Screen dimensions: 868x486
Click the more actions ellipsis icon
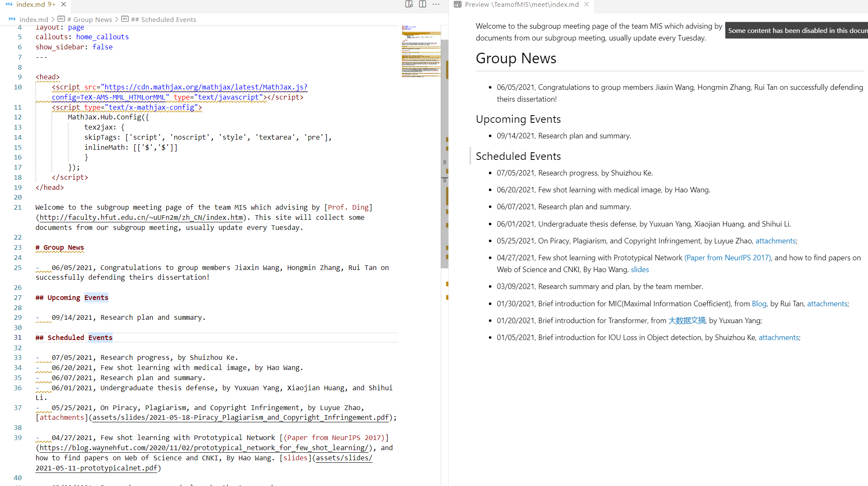[x=436, y=5]
